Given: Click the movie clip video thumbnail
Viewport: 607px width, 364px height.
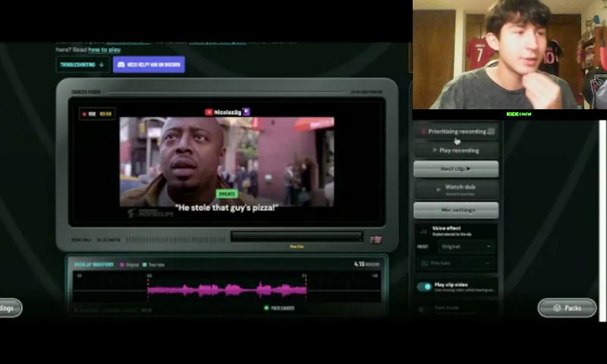Looking at the screenshot, I should [x=227, y=162].
